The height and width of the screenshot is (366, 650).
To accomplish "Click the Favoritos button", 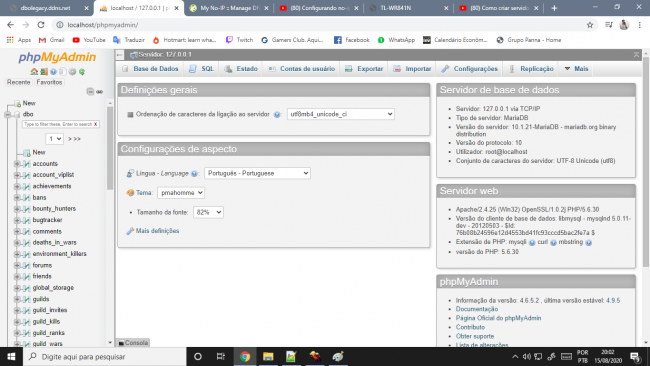I will (x=49, y=82).
